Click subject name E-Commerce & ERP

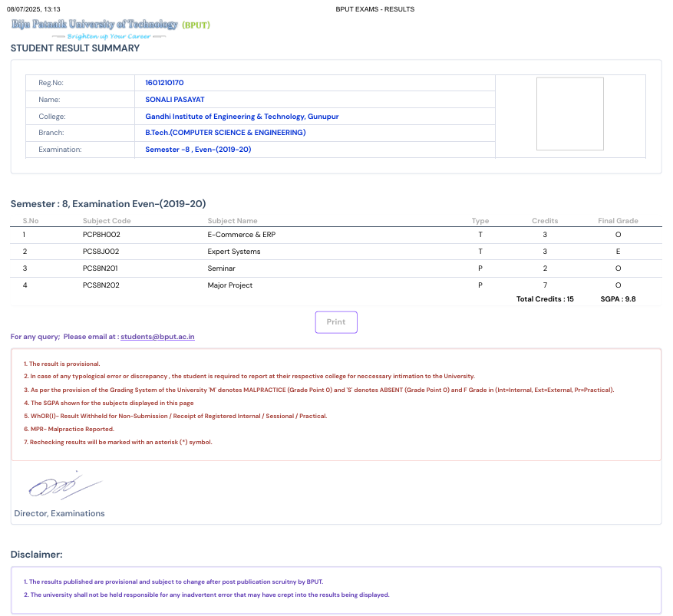[242, 235]
